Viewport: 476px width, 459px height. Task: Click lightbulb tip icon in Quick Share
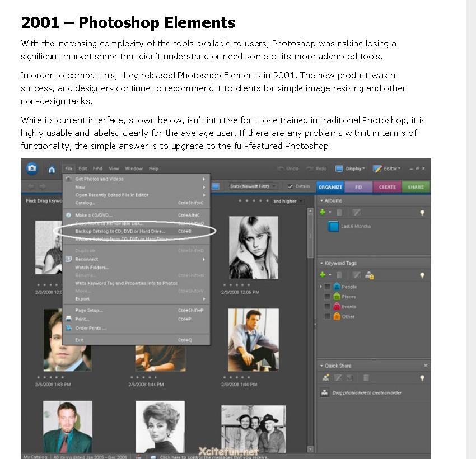pos(422,378)
